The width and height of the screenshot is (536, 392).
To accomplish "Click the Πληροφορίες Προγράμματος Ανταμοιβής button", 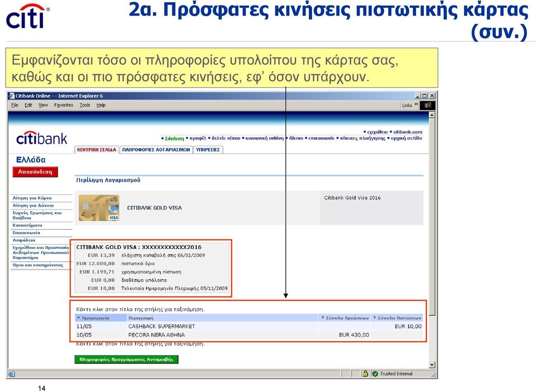I will point(127,360).
